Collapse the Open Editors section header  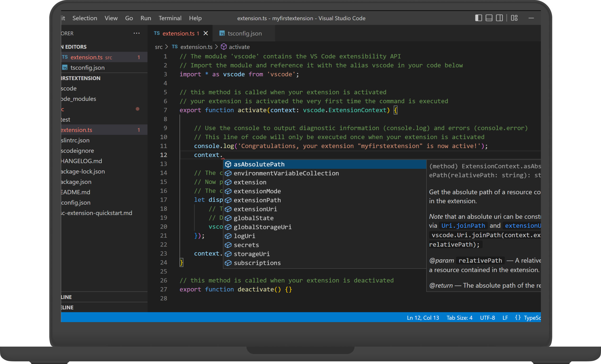click(x=104, y=47)
